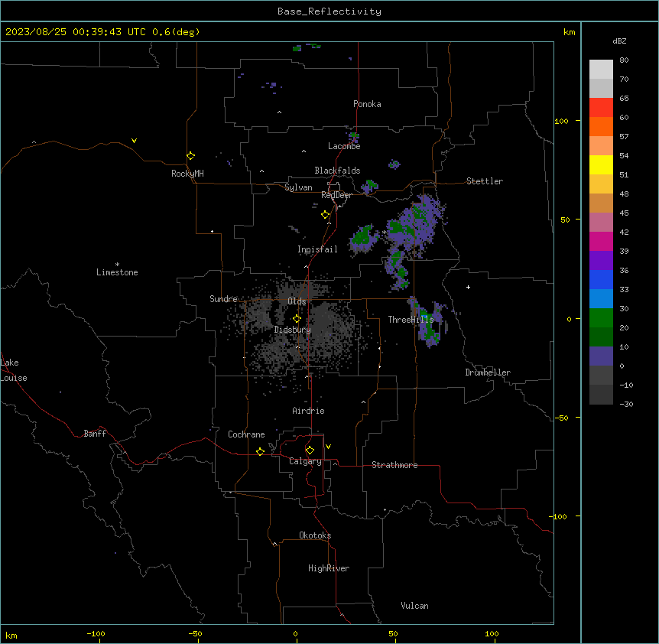659x644 pixels.
Task: Click the yellow V marker northwest of RockyMH
Action: coord(134,141)
